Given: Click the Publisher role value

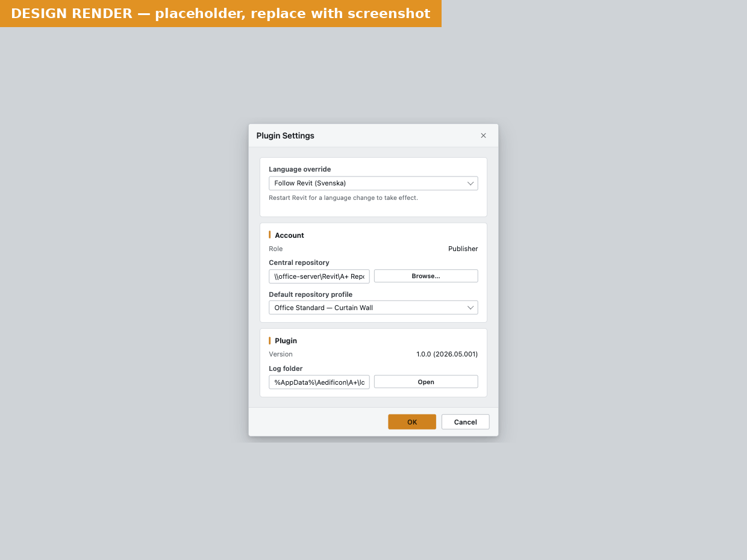Looking at the screenshot, I should [463, 249].
